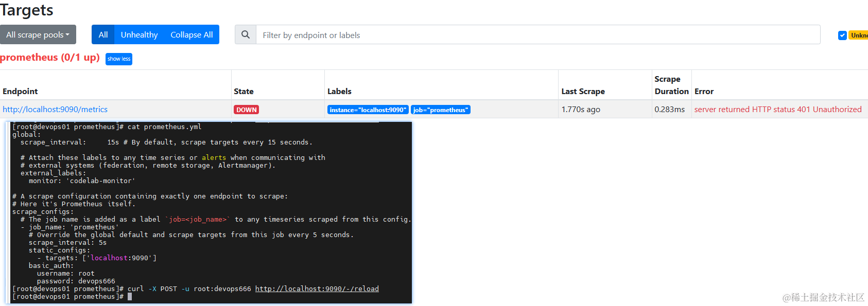868x306 pixels.
Task: Open the All scrape pools dropdown
Action: coord(38,34)
